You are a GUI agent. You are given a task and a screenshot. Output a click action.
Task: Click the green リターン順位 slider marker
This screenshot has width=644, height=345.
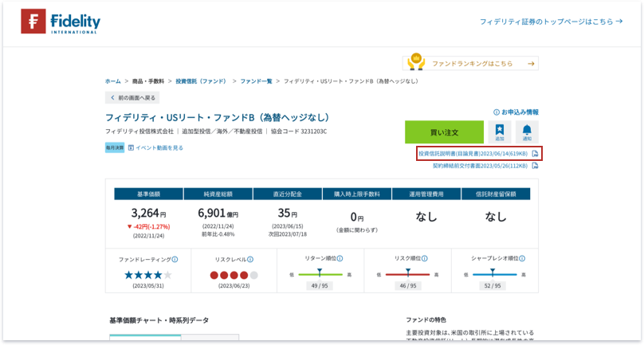(320, 272)
